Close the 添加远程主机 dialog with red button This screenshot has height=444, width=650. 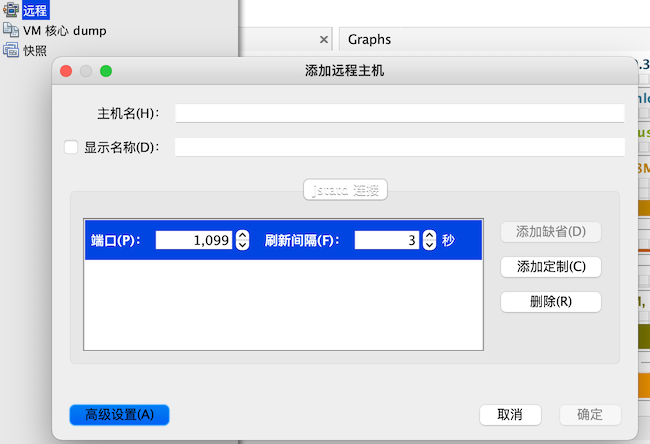click(67, 71)
